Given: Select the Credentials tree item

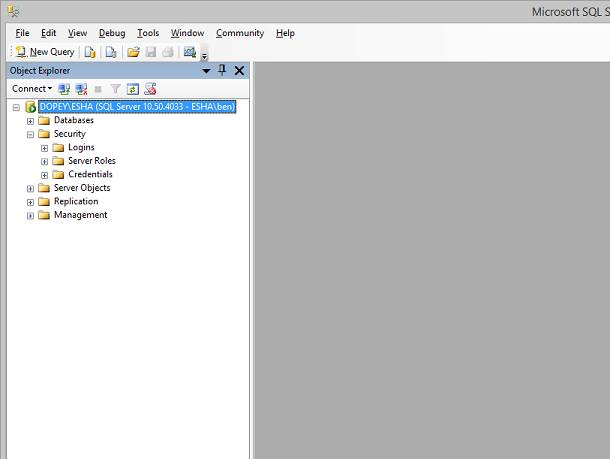Looking at the screenshot, I should pos(90,174).
